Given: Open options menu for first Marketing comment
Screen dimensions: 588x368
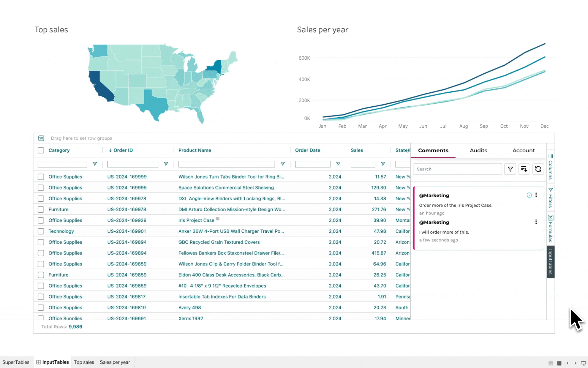Looking at the screenshot, I should (x=536, y=195).
